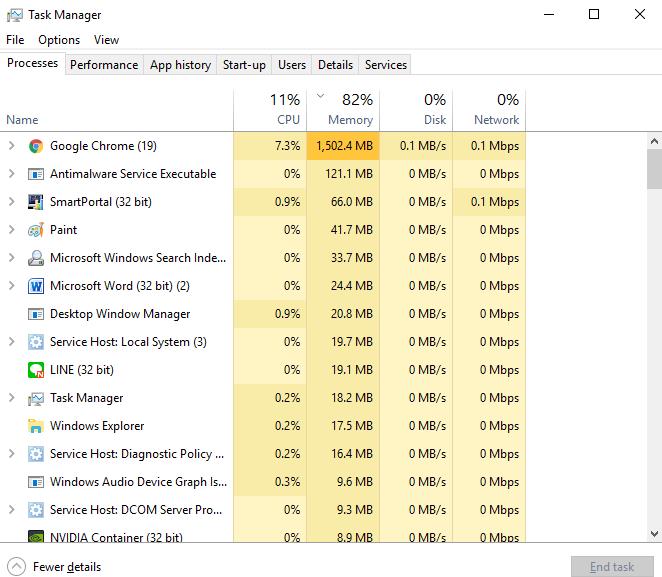This screenshot has width=662, height=577.
Task: Click the Desktop Window Manager icon
Action: coord(36,314)
